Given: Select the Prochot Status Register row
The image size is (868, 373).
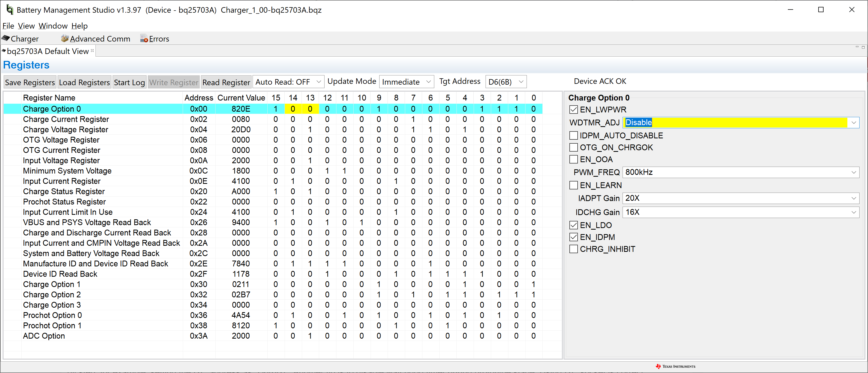Looking at the screenshot, I should pos(273,202).
